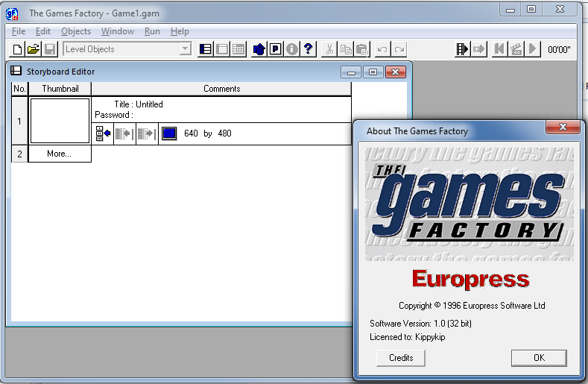Screen dimensions: 588x384
Task: Open the Level Editor toolbar icon
Action: pos(222,49)
